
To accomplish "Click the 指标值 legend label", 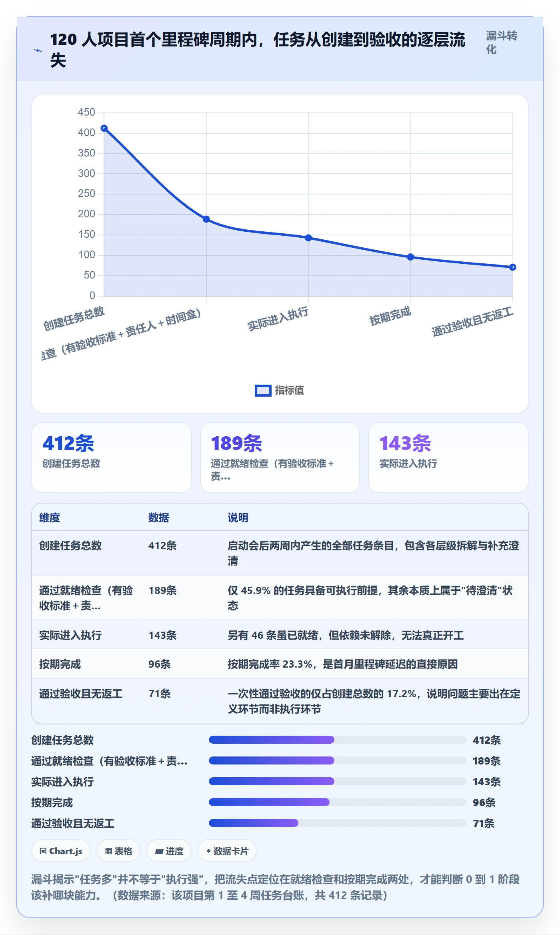I will tap(289, 391).
